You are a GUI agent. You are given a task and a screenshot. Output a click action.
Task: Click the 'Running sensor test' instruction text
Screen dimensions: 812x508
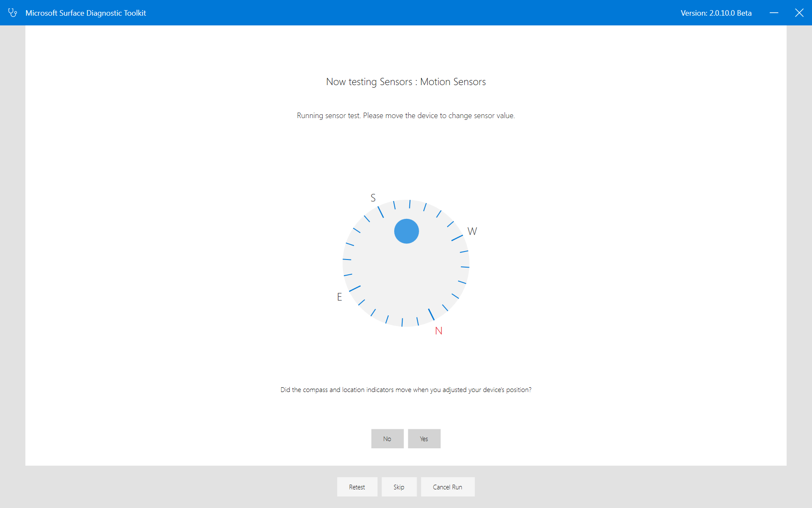[406, 116]
